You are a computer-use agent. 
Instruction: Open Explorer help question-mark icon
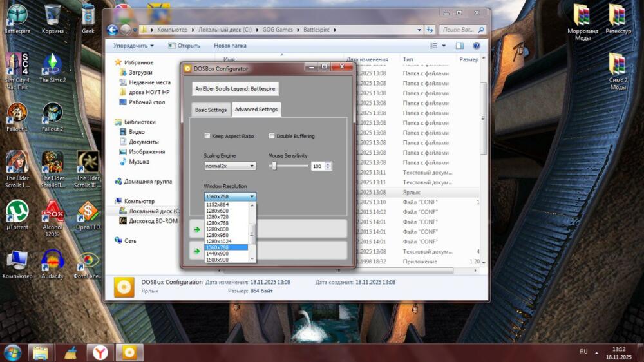pyautogui.click(x=476, y=46)
